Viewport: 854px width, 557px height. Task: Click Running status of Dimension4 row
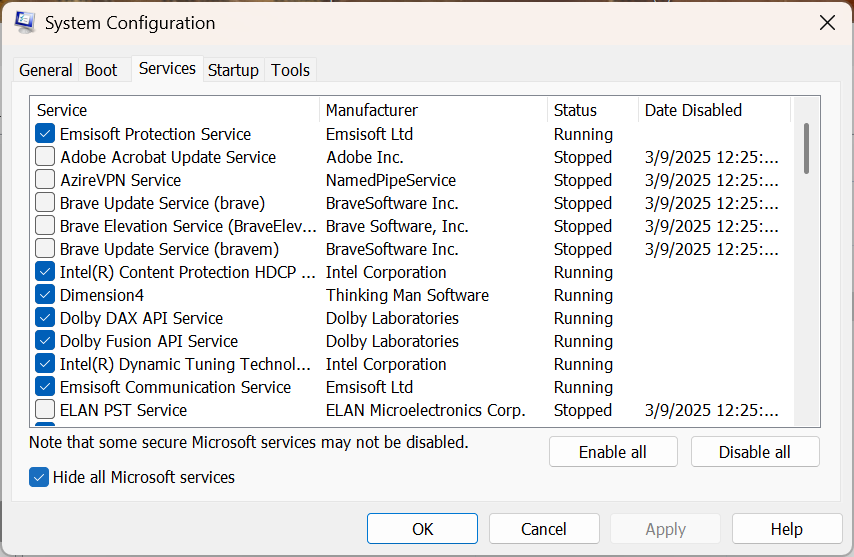tap(583, 295)
